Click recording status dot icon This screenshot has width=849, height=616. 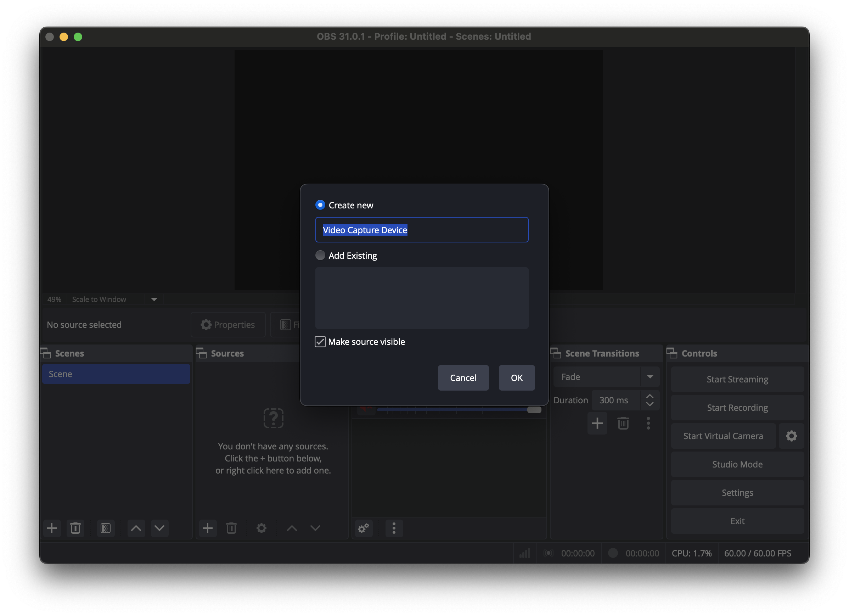point(613,553)
